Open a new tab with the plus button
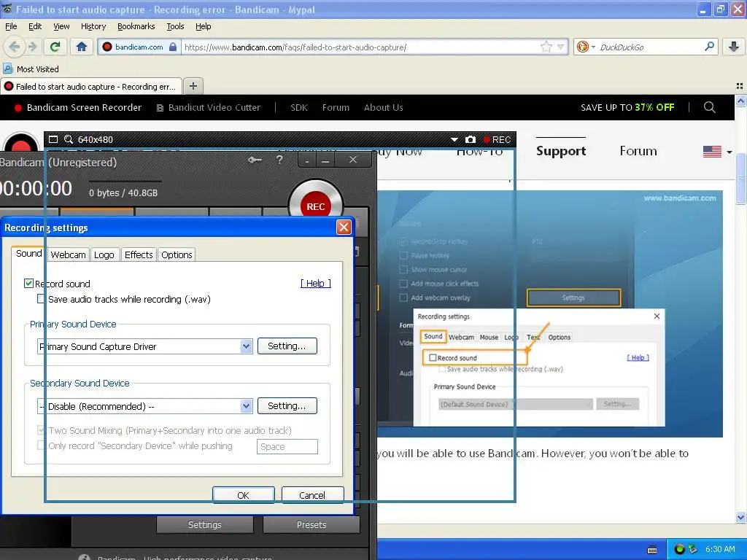The width and height of the screenshot is (747, 560). 193,86
